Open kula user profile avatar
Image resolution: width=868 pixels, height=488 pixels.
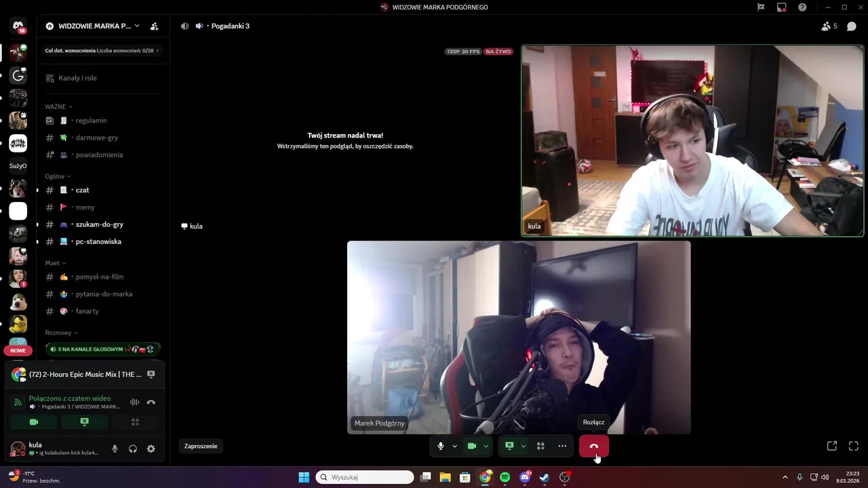[18, 449]
